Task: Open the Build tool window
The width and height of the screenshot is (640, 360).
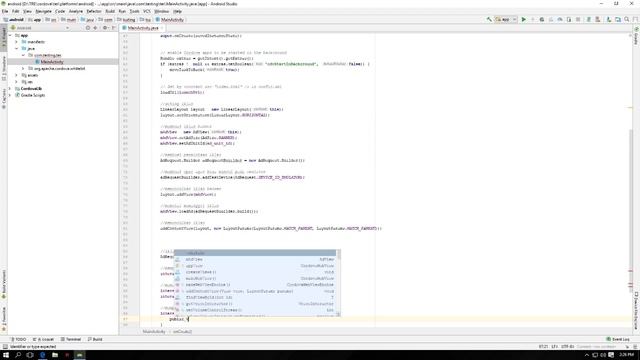Action: pyautogui.click(x=95, y=339)
